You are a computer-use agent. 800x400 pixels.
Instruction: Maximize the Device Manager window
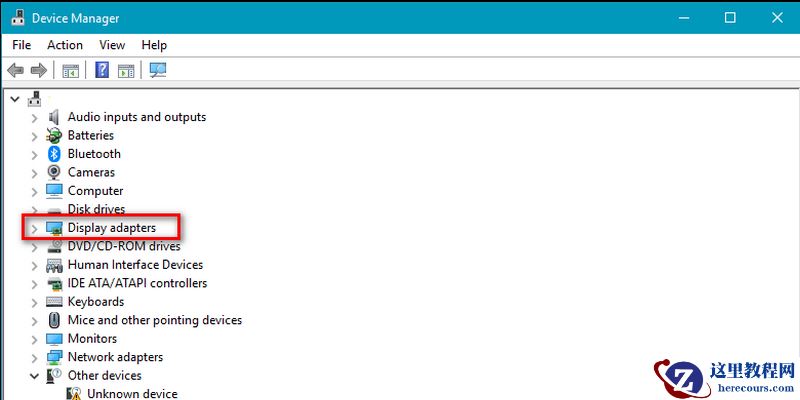[x=730, y=18]
